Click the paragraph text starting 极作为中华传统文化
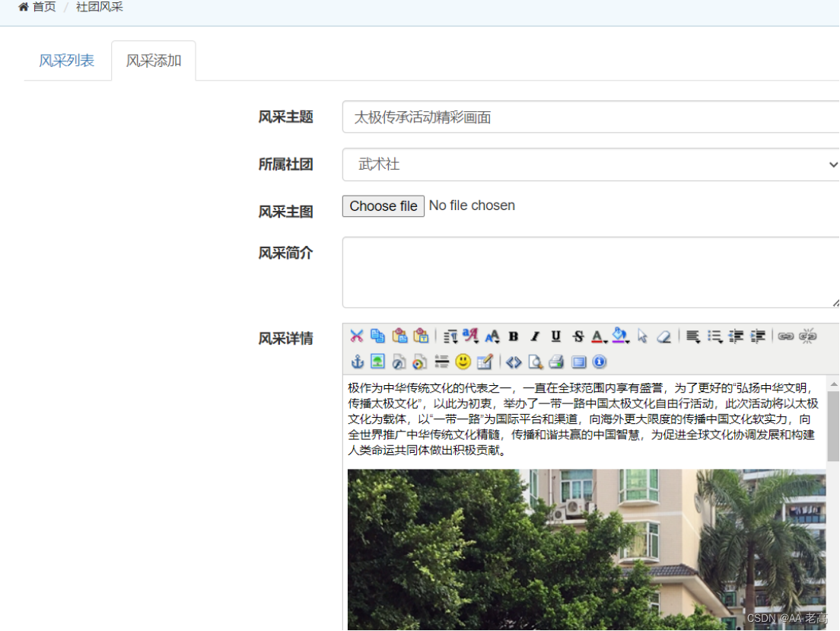The image size is (840, 631). [583, 419]
